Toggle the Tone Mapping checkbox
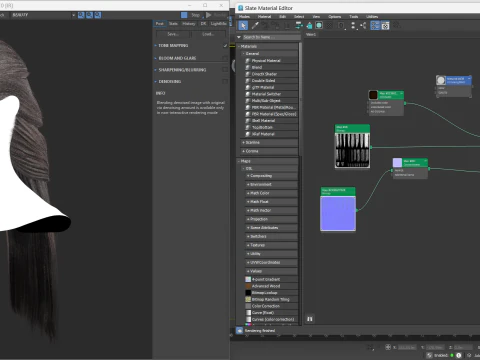Viewport: 480px width, 360px height. pyautogui.click(x=225, y=46)
